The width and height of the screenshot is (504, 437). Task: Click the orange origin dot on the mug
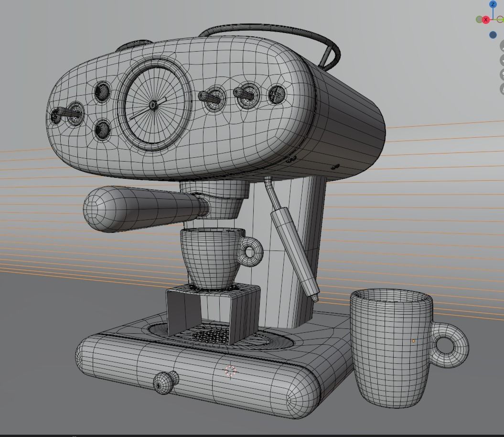click(x=413, y=341)
